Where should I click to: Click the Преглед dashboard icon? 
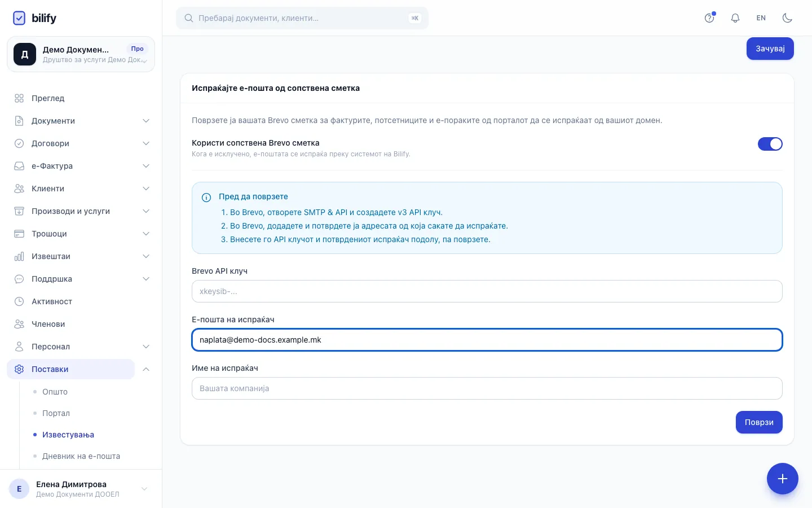pyautogui.click(x=19, y=98)
